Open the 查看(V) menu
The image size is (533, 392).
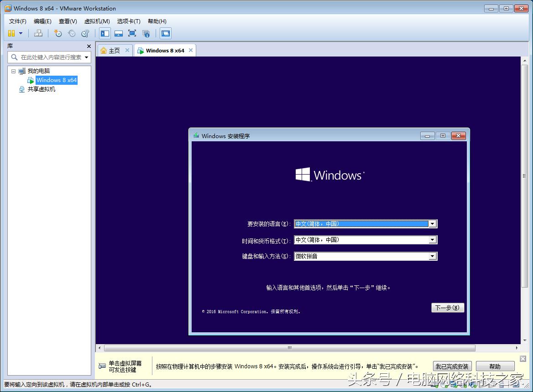click(x=68, y=21)
